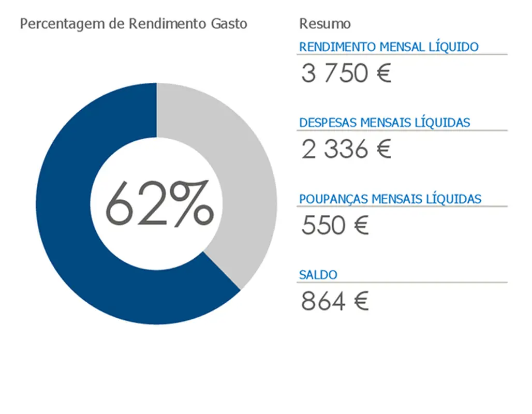Click the DESPESAS MENSAIS LÍQUIDAS label
This screenshot has width=532, height=414.
click(x=385, y=123)
